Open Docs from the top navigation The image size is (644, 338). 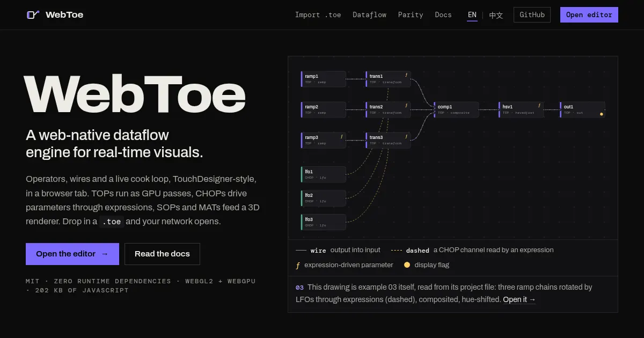(443, 15)
